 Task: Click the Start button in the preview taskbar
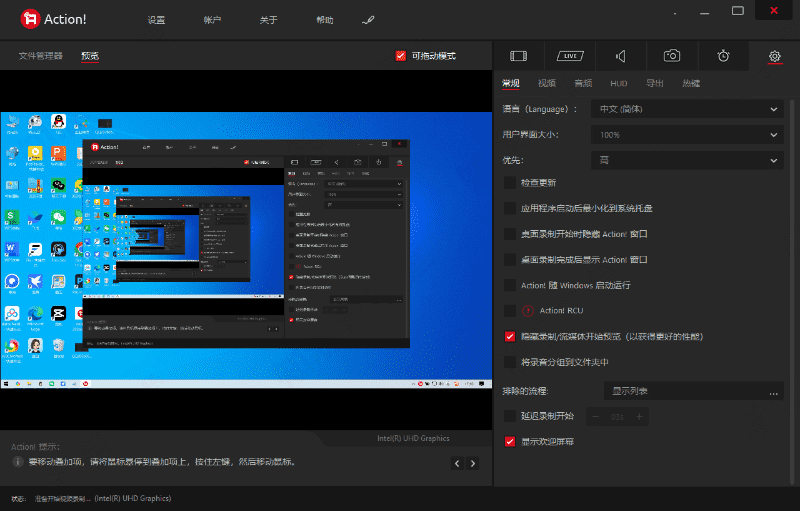[x=6, y=384]
